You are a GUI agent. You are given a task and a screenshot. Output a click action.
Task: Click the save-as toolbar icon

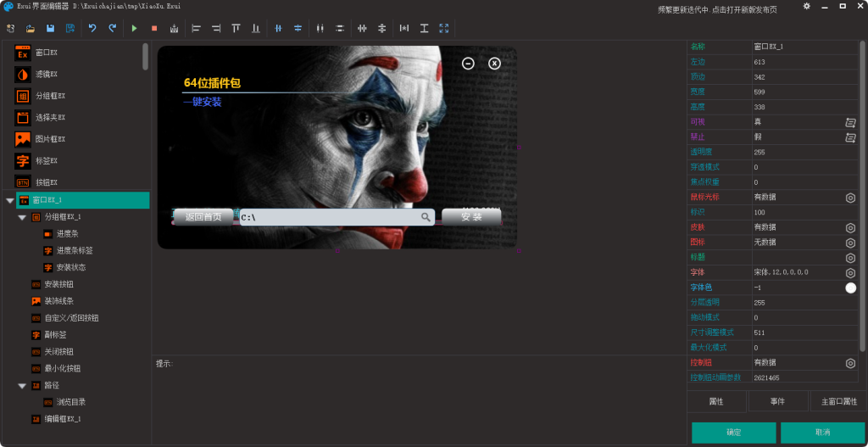coord(70,28)
